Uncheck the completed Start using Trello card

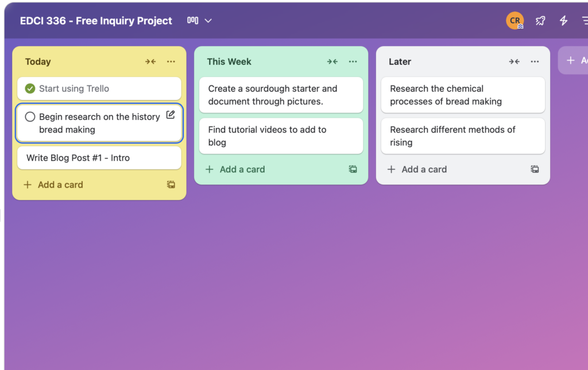pyautogui.click(x=30, y=88)
